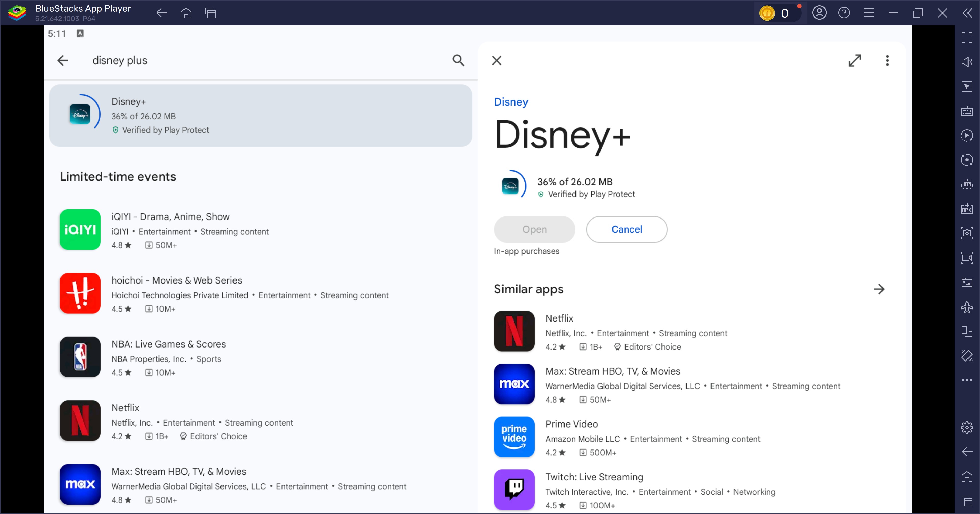980x514 pixels.
Task: Click the NBA app icon
Action: tap(80, 357)
